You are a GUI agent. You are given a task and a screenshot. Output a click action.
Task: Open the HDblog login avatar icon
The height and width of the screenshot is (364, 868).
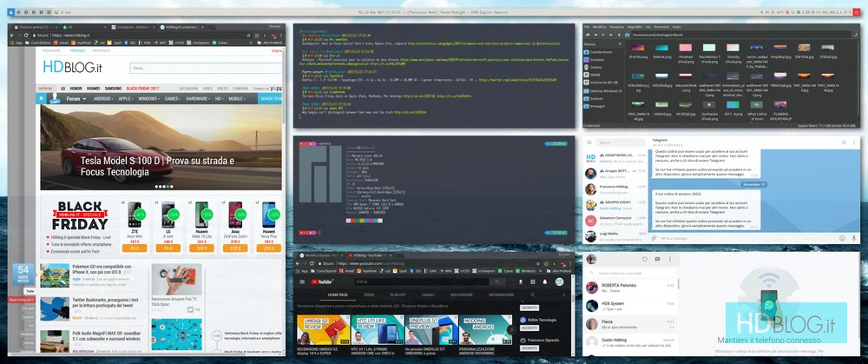[x=54, y=100]
